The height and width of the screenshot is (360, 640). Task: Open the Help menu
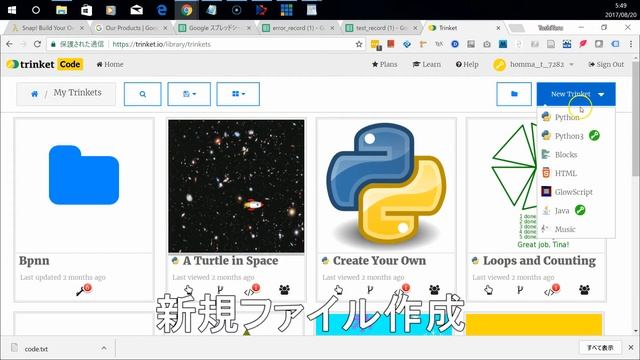[467, 64]
